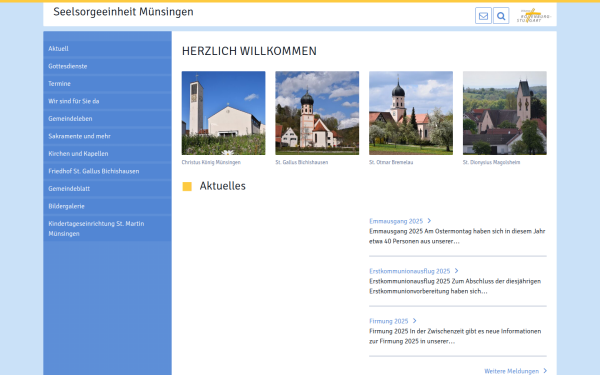Image resolution: width=600 pixels, height=375 pixels.
Task: Click the caption Christus König Münsingen
Action: click(211, 162)
